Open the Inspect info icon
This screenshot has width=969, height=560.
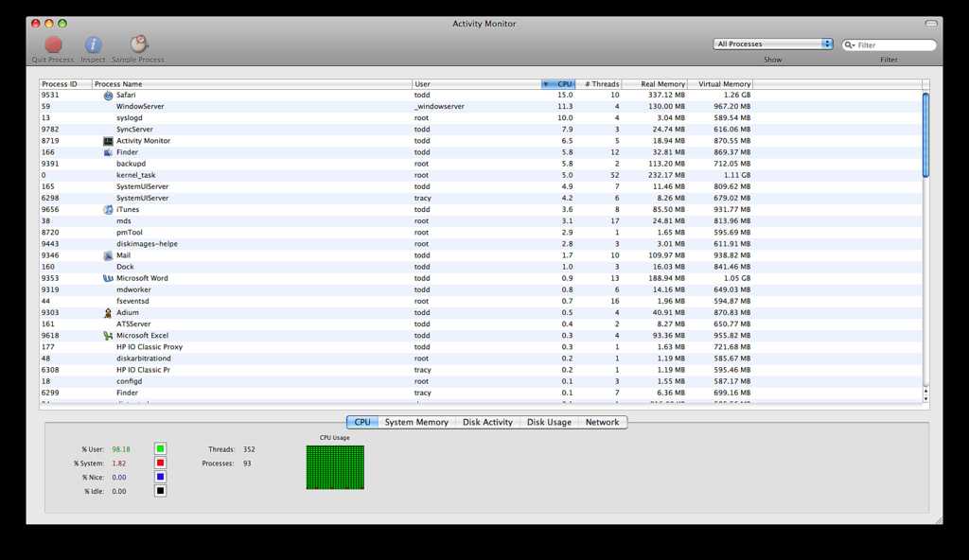click(94, 44)
